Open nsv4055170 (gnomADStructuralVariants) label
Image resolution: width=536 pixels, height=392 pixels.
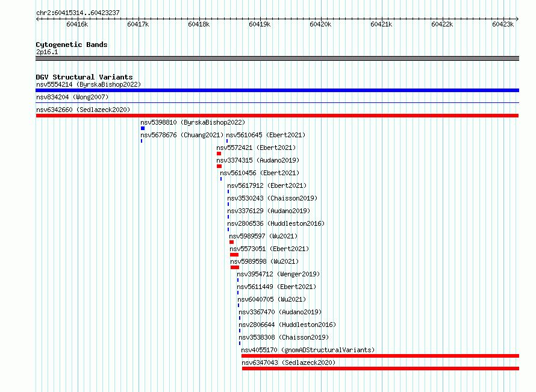click(x=308, y=350)
